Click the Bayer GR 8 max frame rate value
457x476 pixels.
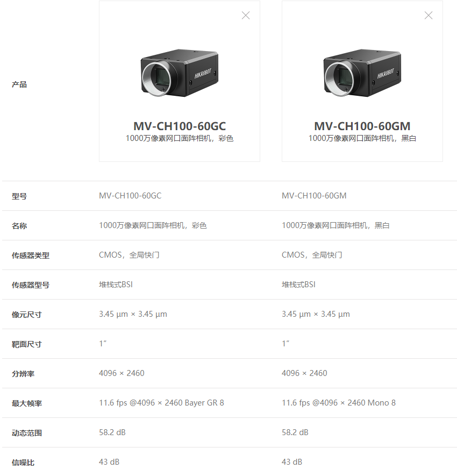[161, 403]
